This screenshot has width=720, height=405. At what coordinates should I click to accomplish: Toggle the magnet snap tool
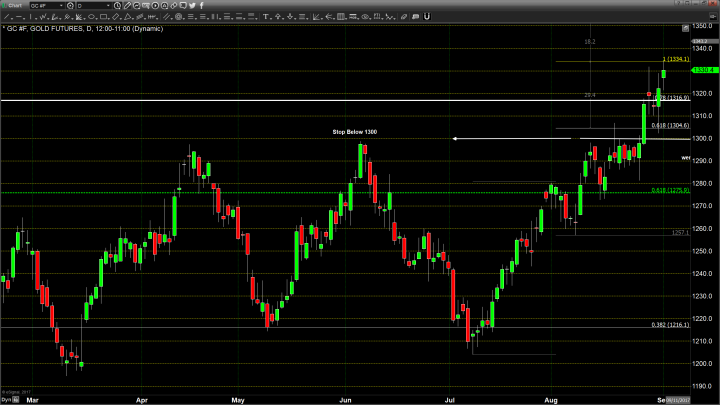coord(427,17)
